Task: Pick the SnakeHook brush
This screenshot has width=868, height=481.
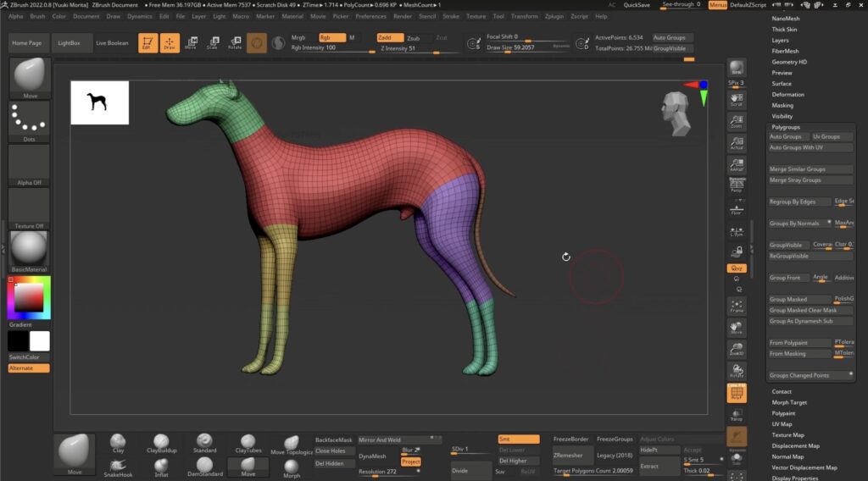Action: pos(119,465)
